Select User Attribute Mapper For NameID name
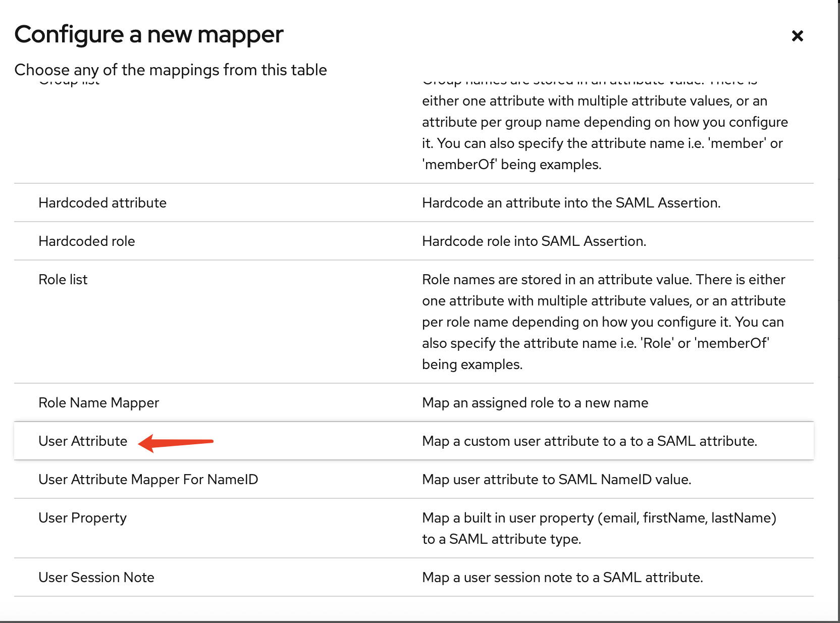The width and height of the screenshot is (840, 623). pos(148,480)
